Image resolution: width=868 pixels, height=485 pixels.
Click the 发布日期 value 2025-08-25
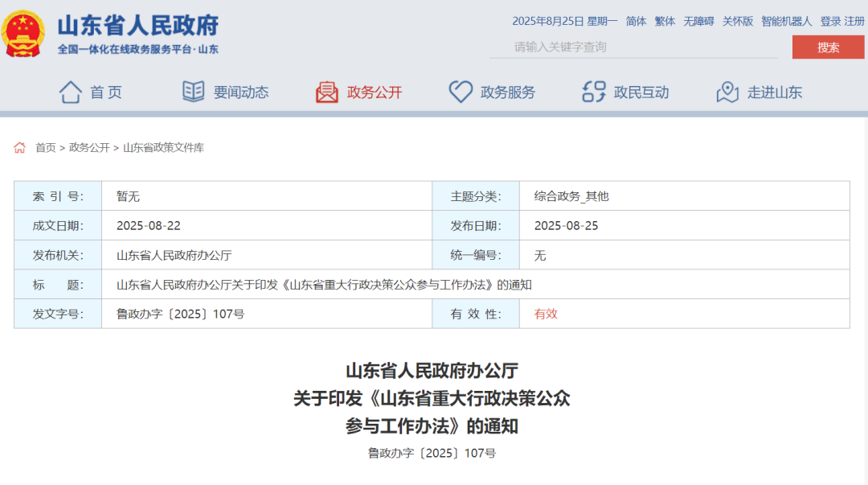(566, 225)
